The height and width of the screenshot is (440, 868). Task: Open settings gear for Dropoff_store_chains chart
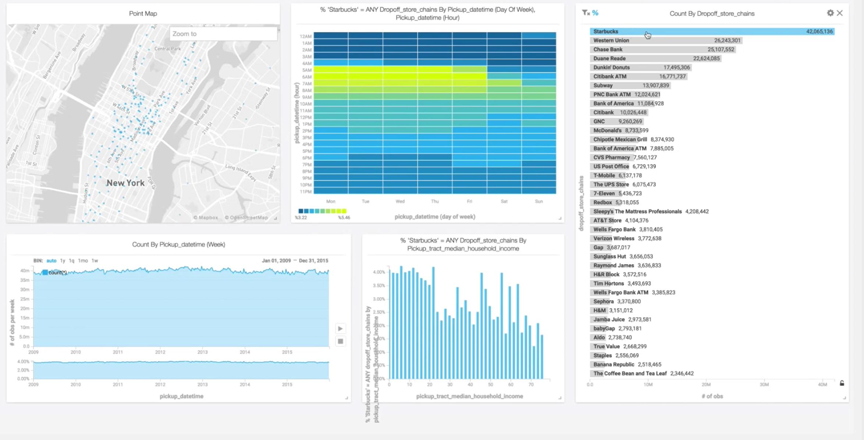click(830, 13)
